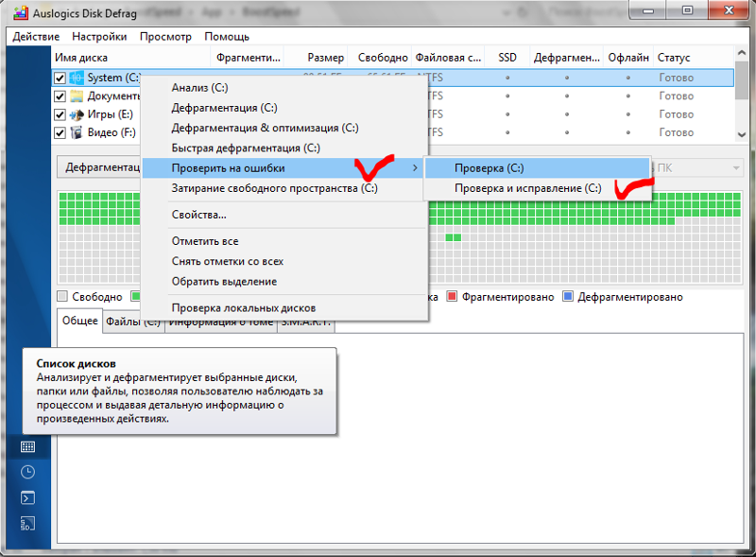Viewport: 756px width, 557px height.
Task: Click Готово status of Видео row
Action: coord(676,132)
